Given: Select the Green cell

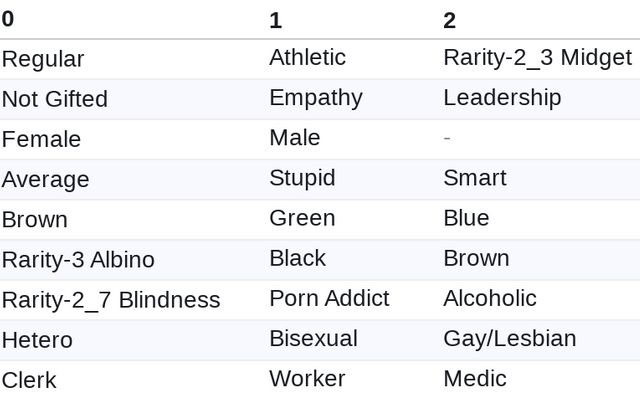Looking at the screenshot, I should tap(302, 218).
